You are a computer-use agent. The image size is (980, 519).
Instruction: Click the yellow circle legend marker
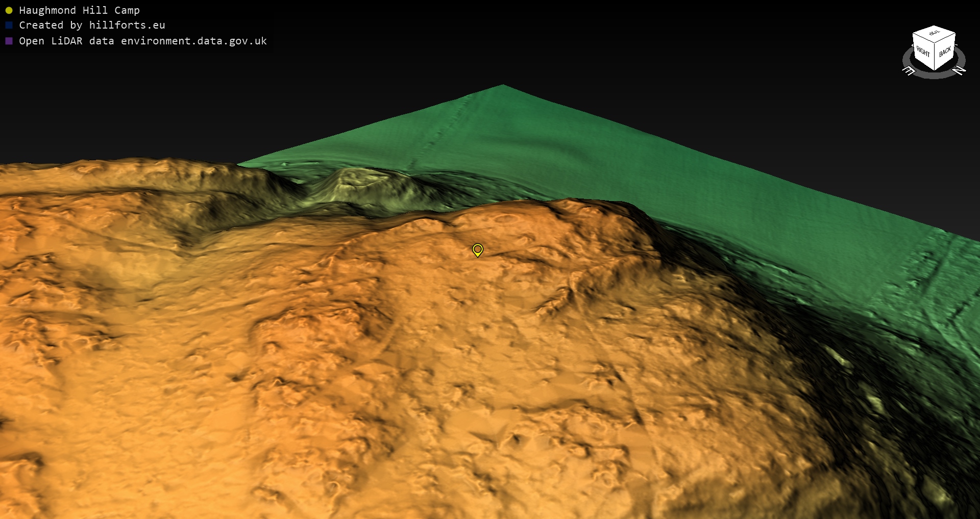[x=9, y=11]
